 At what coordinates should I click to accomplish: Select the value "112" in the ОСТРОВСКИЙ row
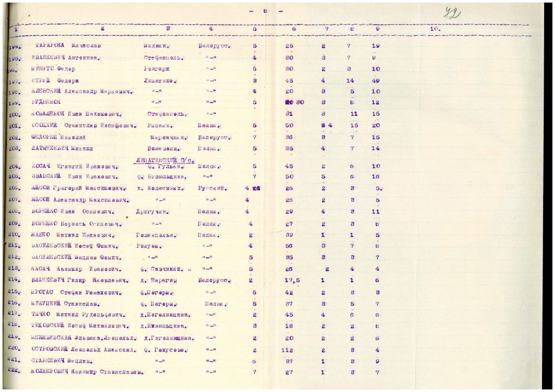(287, 350)
